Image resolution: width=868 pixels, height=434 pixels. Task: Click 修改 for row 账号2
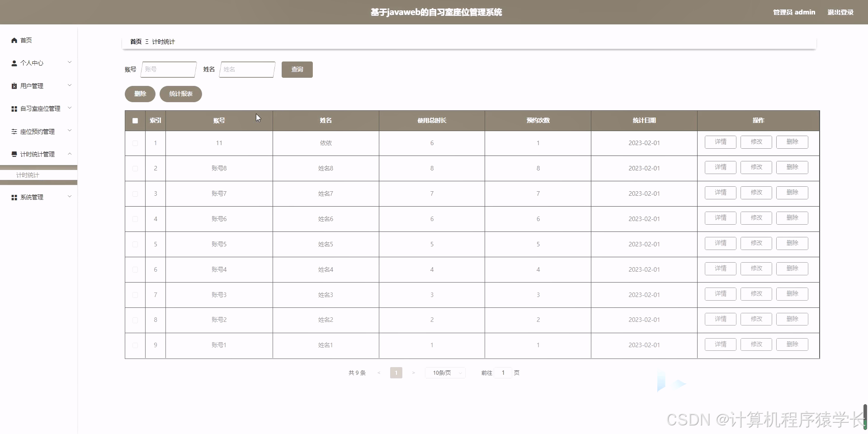(756, 319)
